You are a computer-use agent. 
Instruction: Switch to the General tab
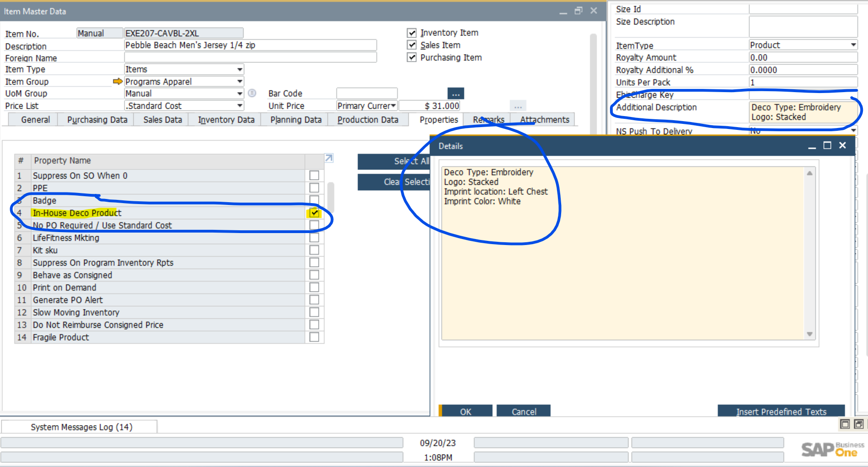coord(35,120)
